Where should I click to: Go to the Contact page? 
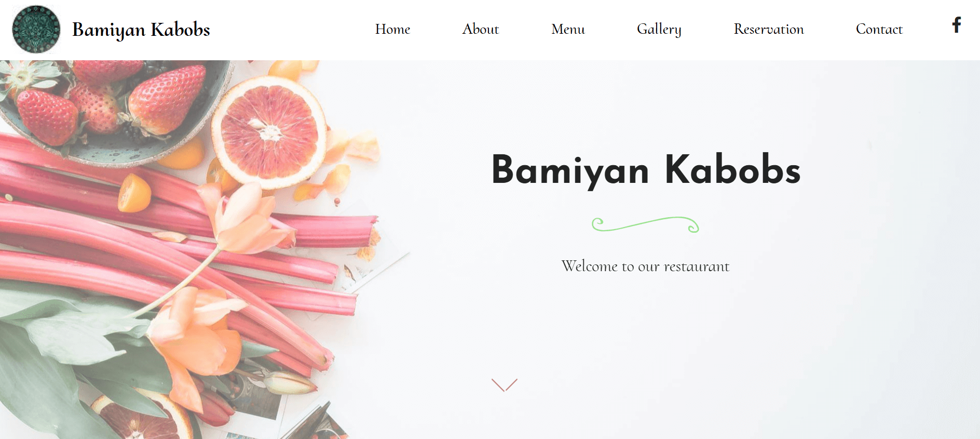tap(879, 29)
